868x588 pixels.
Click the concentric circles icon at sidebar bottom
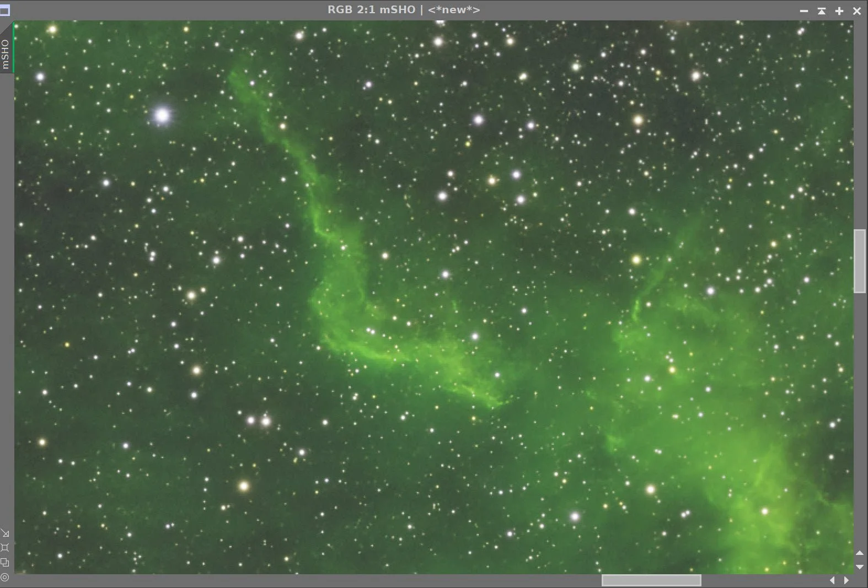[x=5, y=577]
